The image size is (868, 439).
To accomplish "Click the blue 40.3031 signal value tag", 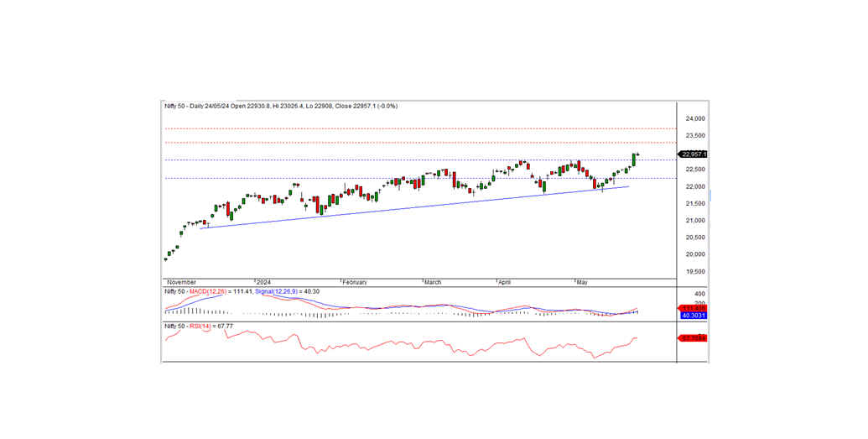I will point(693,316).
